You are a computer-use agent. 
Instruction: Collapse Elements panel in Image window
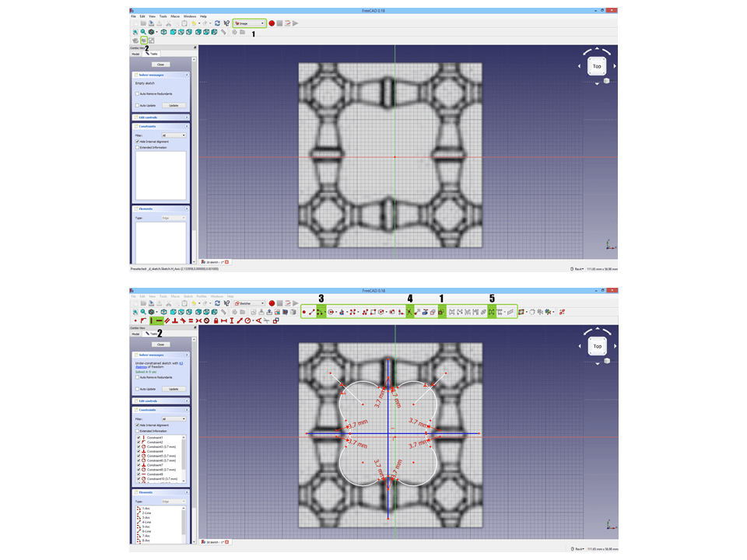pos(187,208)
